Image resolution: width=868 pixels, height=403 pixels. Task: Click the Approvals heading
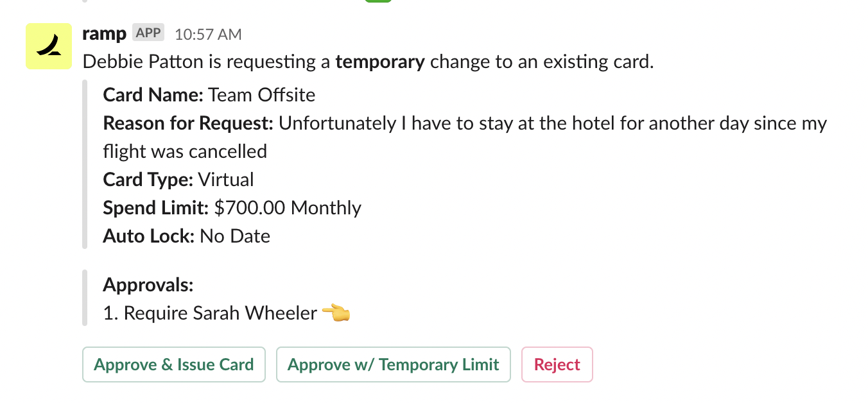pos(148,285)
